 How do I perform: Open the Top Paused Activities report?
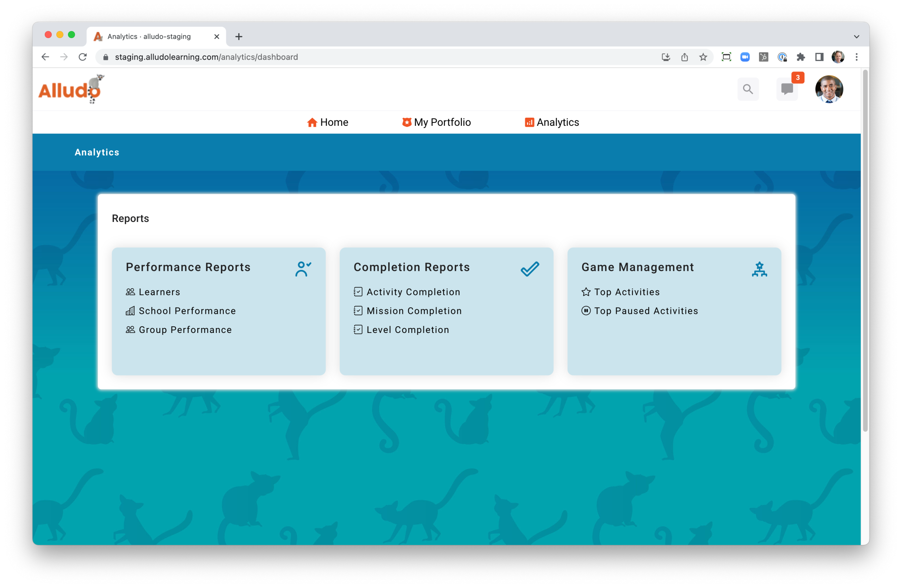640,311
